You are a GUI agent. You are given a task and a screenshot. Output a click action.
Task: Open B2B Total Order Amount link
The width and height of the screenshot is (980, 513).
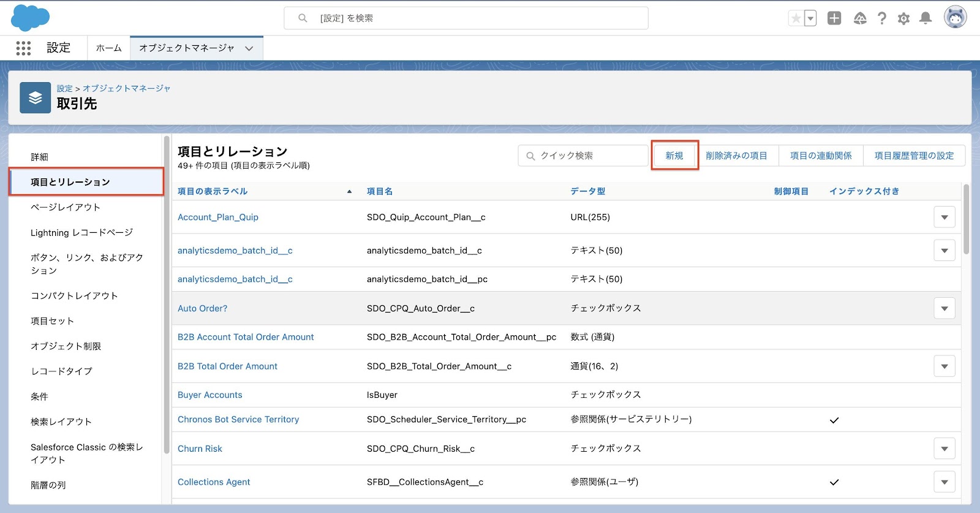click(227, 367)
